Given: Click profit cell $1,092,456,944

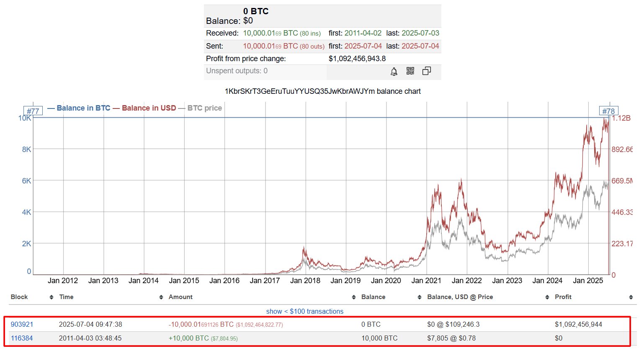Looking at the screenshot, I should tap(578, 325).
